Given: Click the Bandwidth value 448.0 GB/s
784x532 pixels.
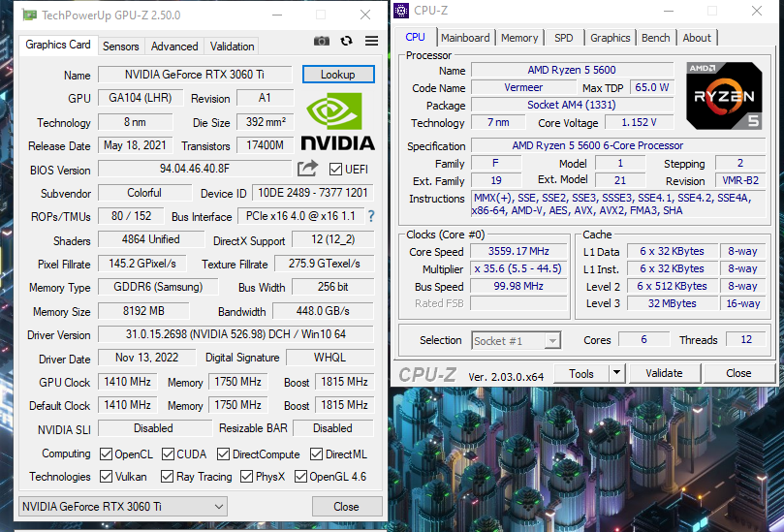Looking at the screenshot, I should pos(323,311).
